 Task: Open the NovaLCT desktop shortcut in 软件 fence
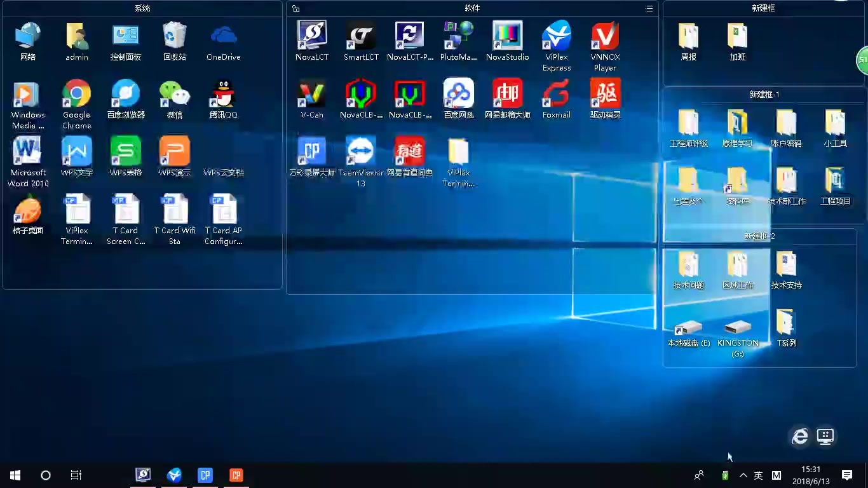(x=311, y=41)
